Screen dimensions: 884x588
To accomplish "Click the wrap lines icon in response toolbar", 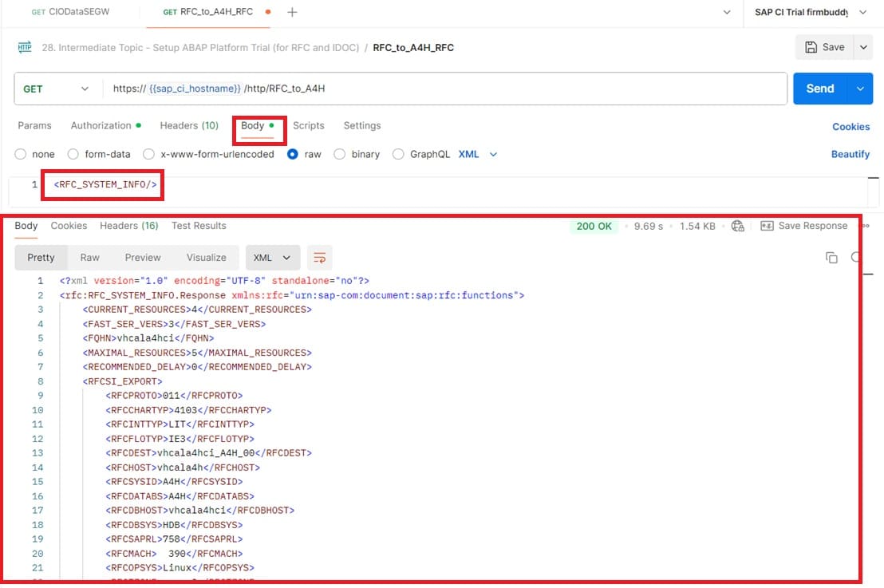I will tap(320, 258).
